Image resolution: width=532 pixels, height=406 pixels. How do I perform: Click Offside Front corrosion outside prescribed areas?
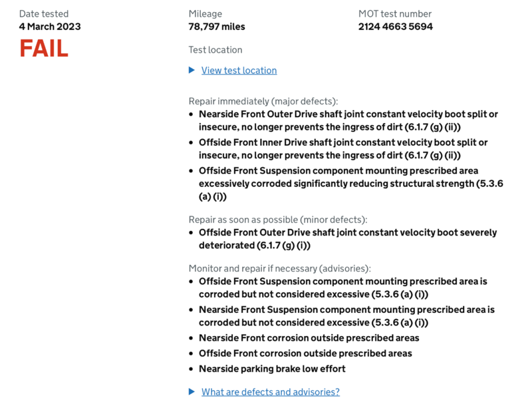(305, 353)
